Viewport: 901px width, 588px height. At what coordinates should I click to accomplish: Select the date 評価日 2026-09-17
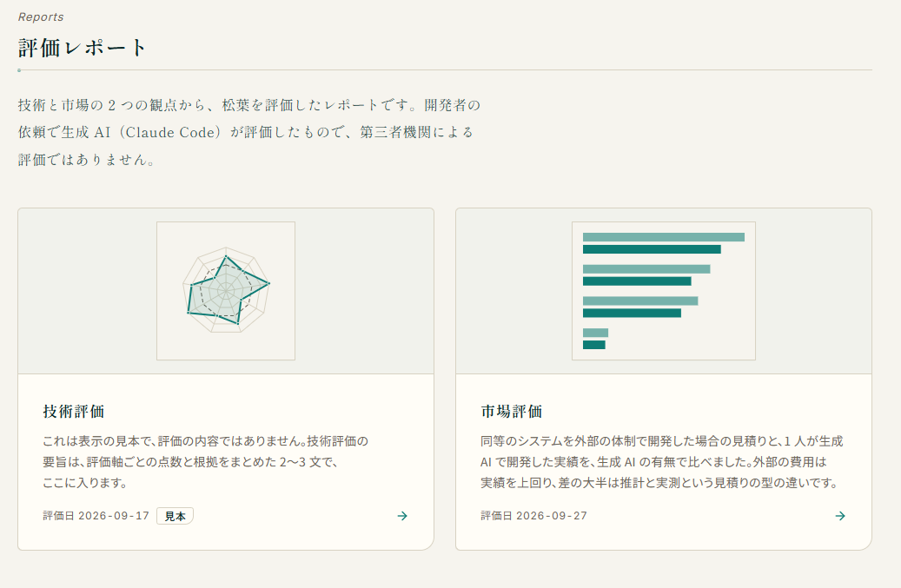[96, 516]
